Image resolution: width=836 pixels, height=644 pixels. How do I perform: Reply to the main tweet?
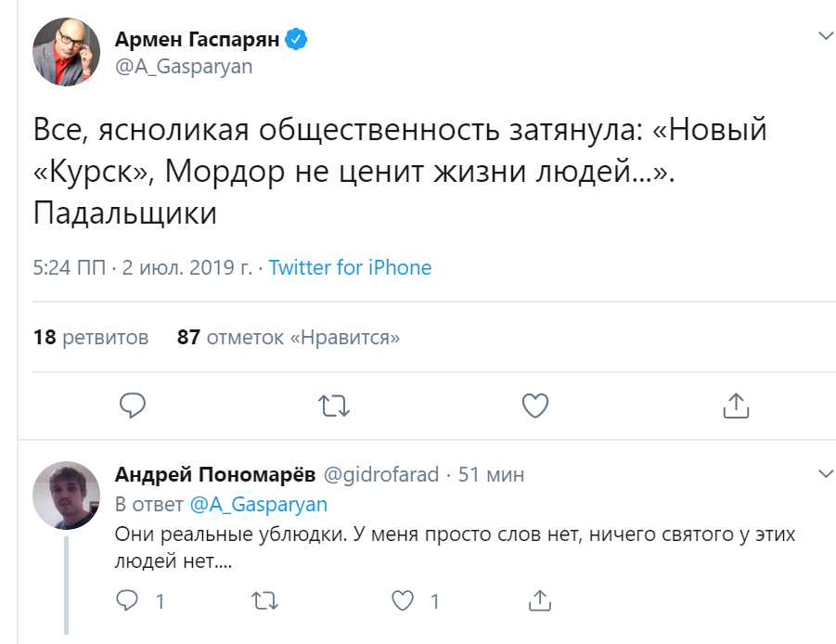134,405
